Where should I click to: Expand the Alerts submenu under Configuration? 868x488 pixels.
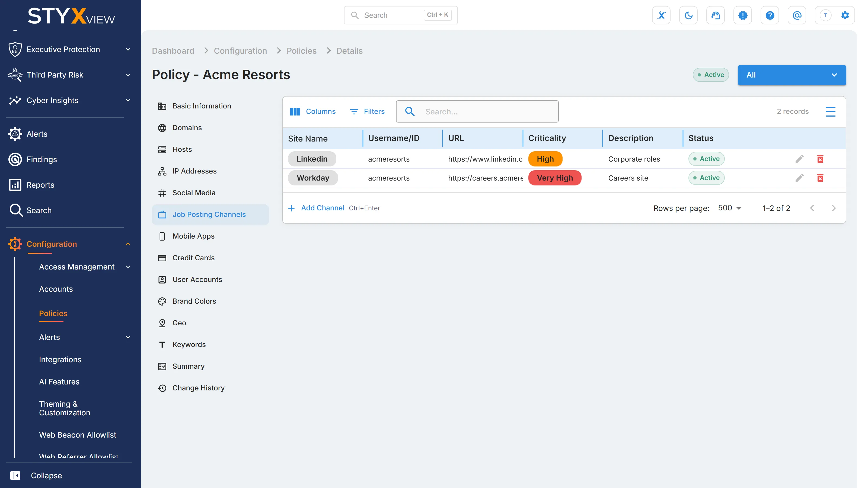tap(85, 337)
